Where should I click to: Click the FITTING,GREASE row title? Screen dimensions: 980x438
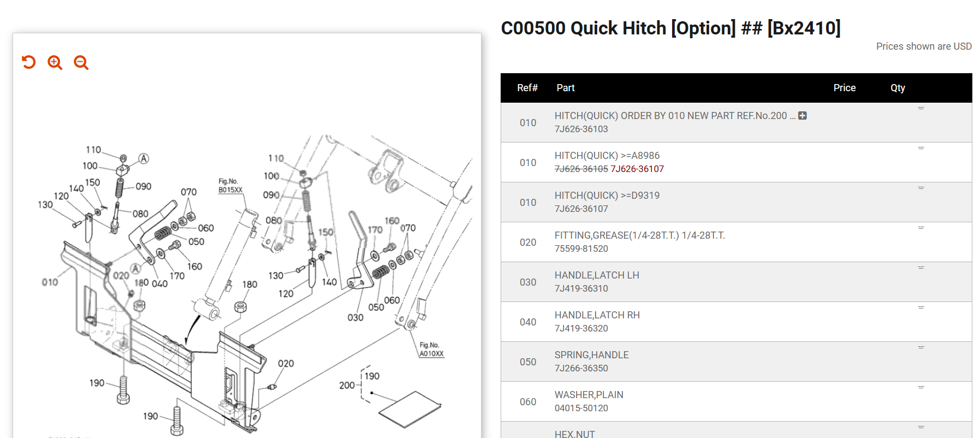pyautogui.click(x=640, y=235)
